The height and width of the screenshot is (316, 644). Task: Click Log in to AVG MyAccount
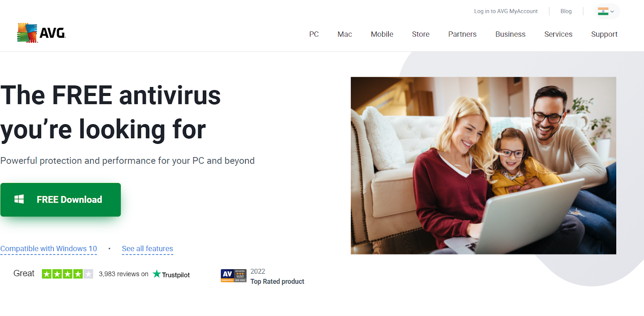click(x=506, y=11)
